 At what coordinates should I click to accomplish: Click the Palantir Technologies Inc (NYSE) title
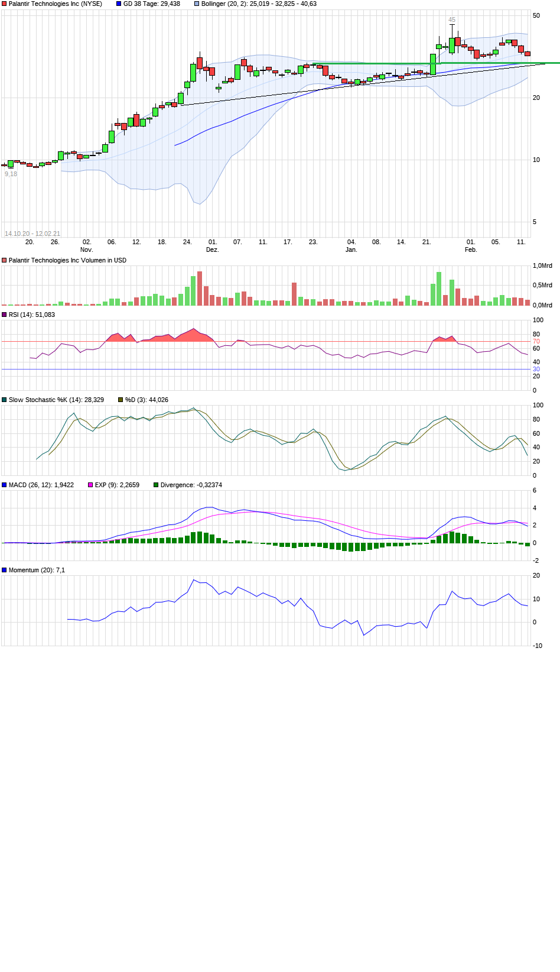click(55, 4)
